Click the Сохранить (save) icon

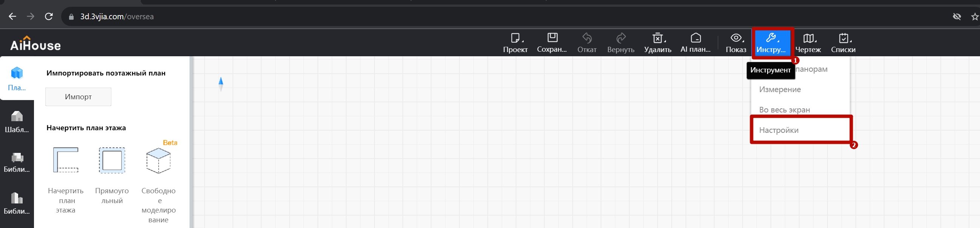(x=552, y=43)
